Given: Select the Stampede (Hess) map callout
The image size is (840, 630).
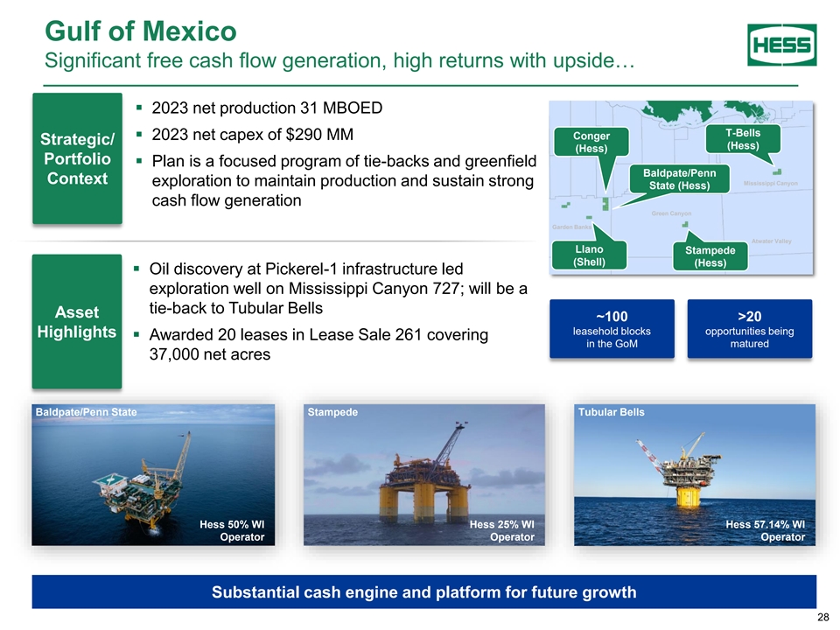Looking at the screenshot, I should tap(710, 256).
